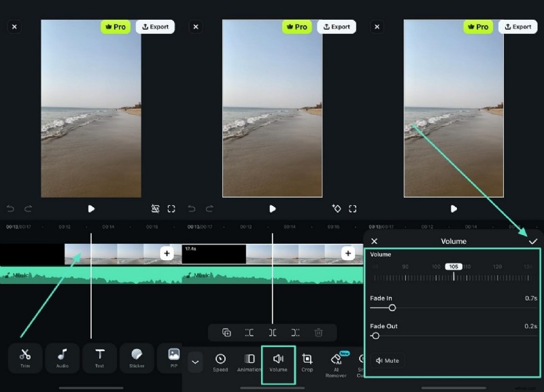Image resolution: width=544 pixels, height=392 pixels.
Task: Delete the selected clip
Action: pos(318,332)
